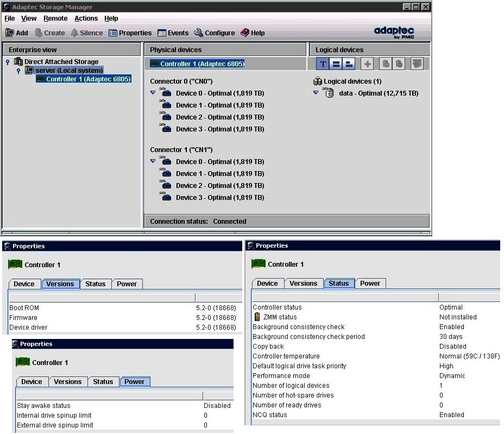
Task: Maximize the Adaptec Storage Manager window
Action: 415,7
